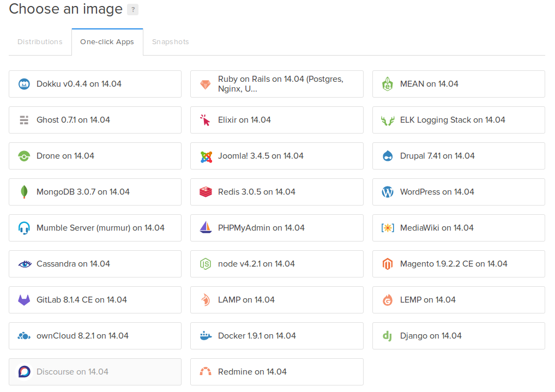The height and width of the screenshot is (392, 555).
Task: Select Drupal 7.41 on 14.04 label
Action: (x=437, y=156)
